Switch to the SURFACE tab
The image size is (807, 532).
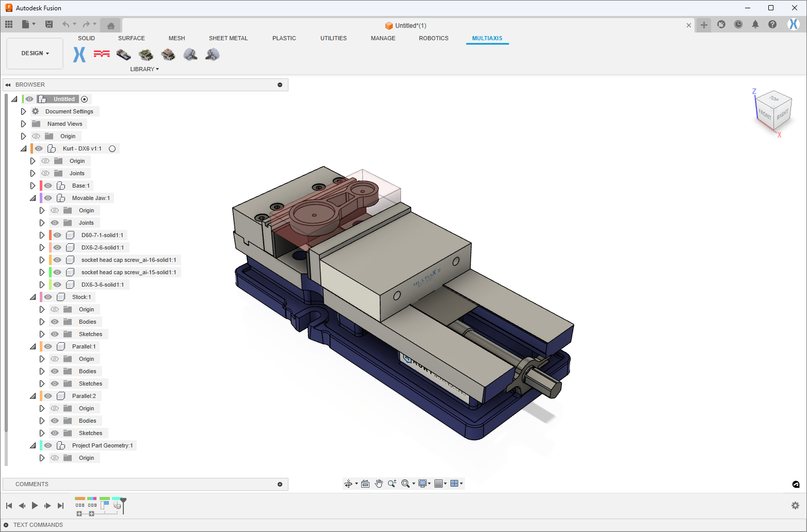(x=131, y=38)
